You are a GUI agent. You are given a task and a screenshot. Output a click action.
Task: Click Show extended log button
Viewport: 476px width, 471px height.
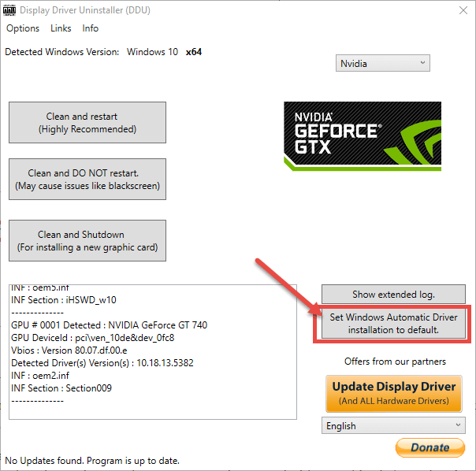[393, 294]
